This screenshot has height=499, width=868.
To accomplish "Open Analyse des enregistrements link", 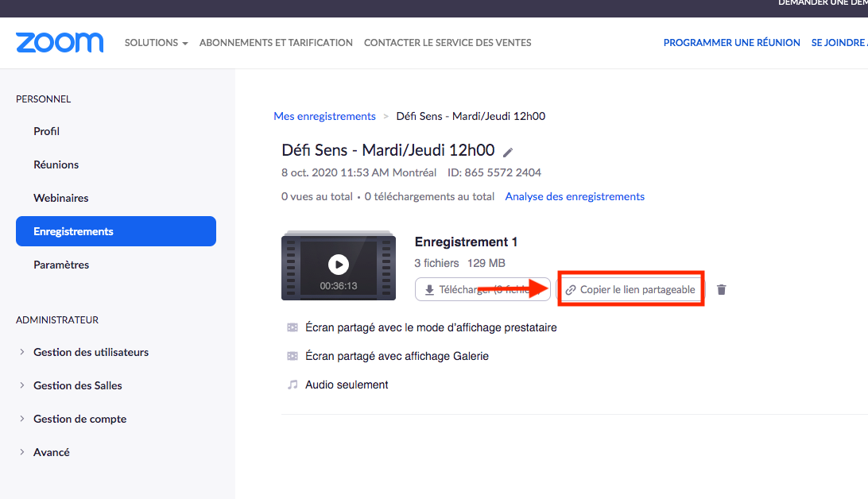I will click(575, 196).
